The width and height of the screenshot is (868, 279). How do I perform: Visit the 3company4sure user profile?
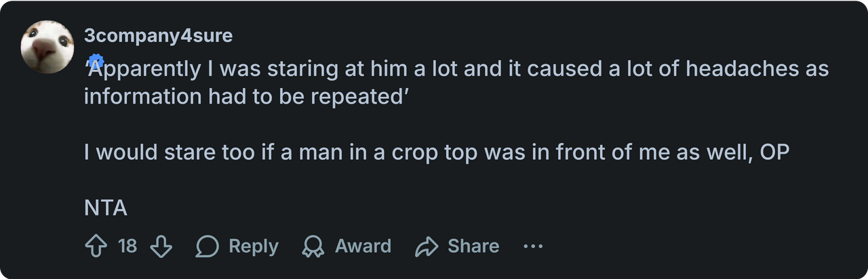(x=158, y=35)
